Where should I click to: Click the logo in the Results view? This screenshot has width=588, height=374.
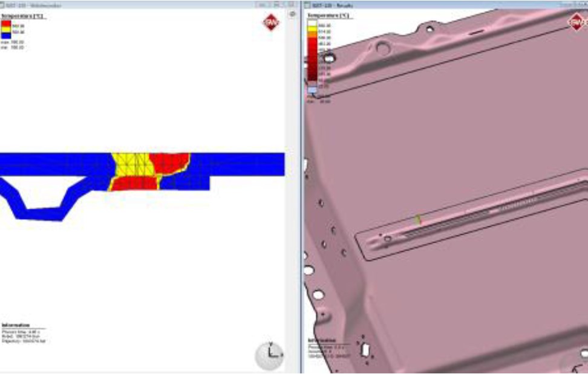pos(576,22)
